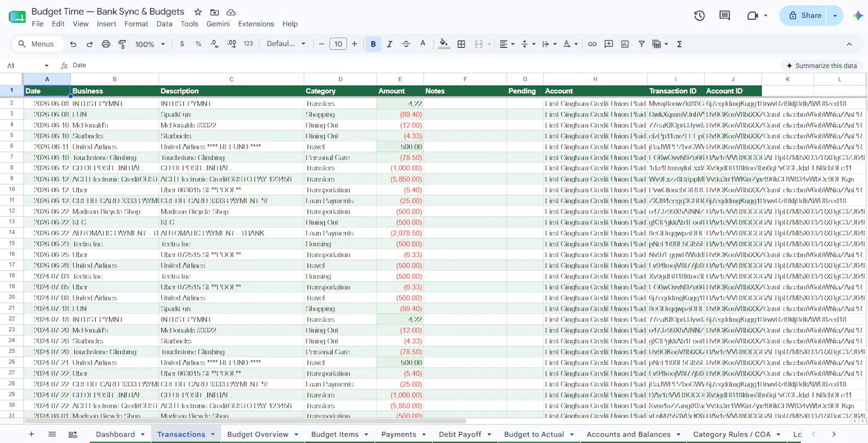Format as currency with dollar icon

click(x=182, y=44)
